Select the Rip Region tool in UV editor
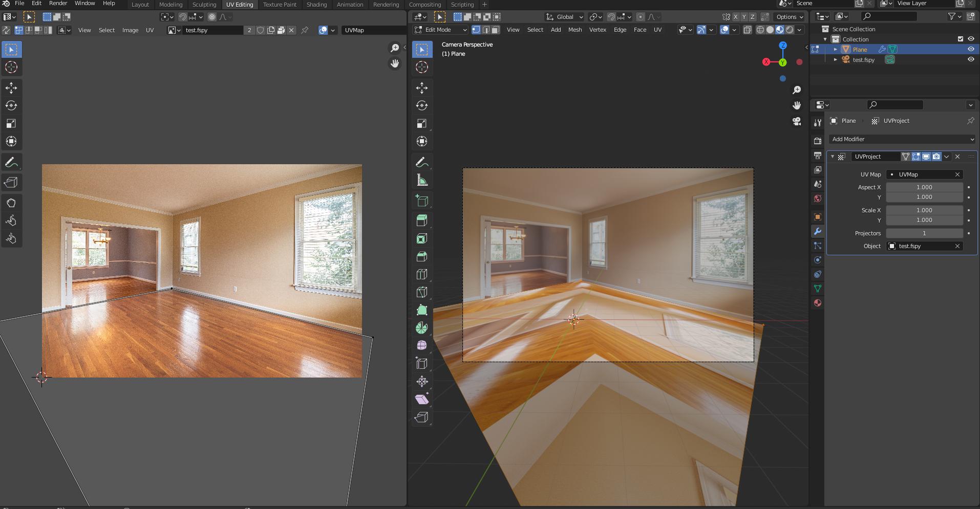This screenshot has height=509, width=980. click(11, 182)
